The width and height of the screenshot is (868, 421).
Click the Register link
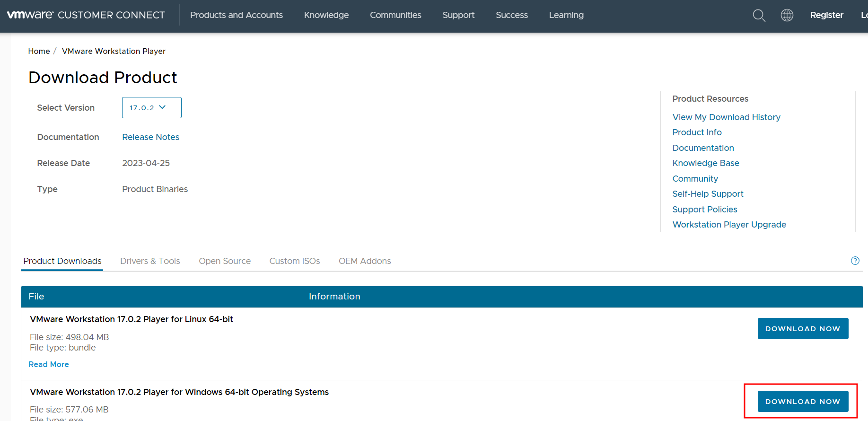tap(827, 15)
